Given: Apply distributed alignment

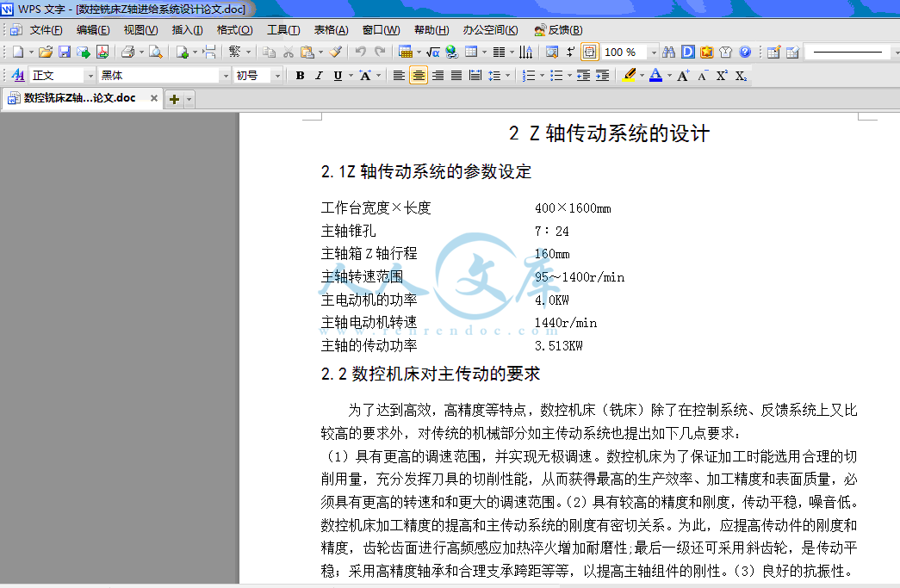Looking at the screenshot, I should 475,75.
